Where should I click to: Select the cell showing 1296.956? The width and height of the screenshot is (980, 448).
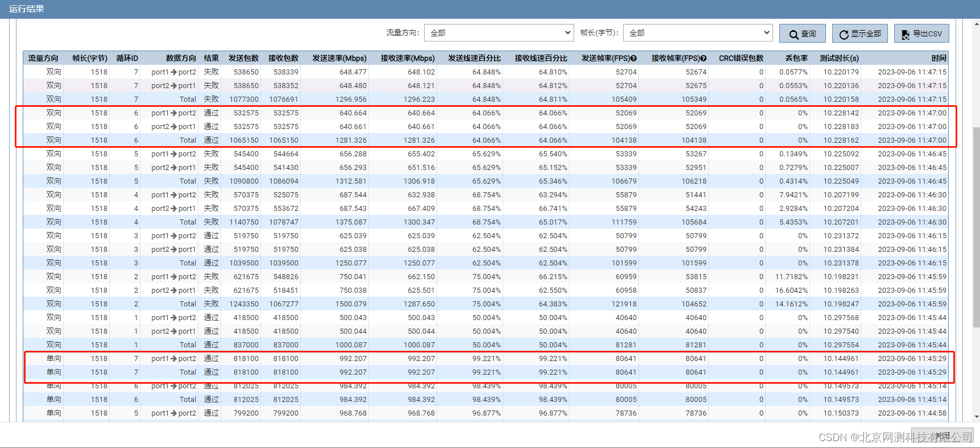pos(351,99)
